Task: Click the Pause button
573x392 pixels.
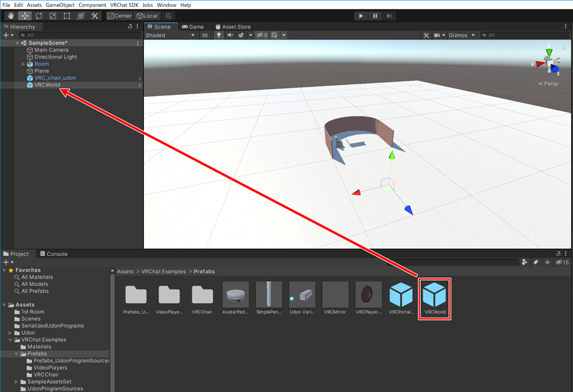Action: tap(375, 16)
